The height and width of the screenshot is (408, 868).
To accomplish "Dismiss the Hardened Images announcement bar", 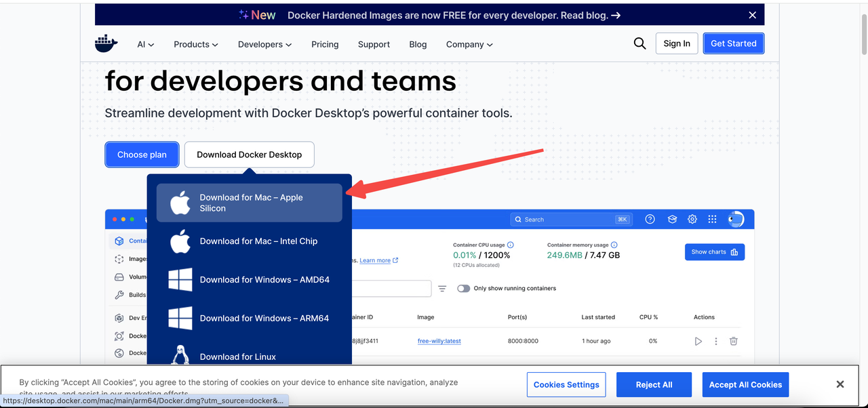I will [752, 15].
